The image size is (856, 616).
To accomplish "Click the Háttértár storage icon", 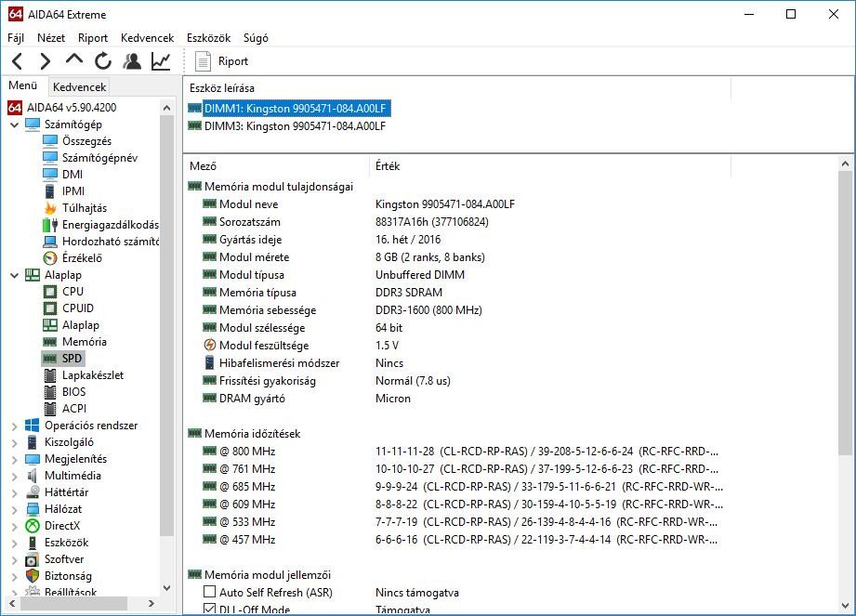I will pyautogui.click(x=33, y=492).
